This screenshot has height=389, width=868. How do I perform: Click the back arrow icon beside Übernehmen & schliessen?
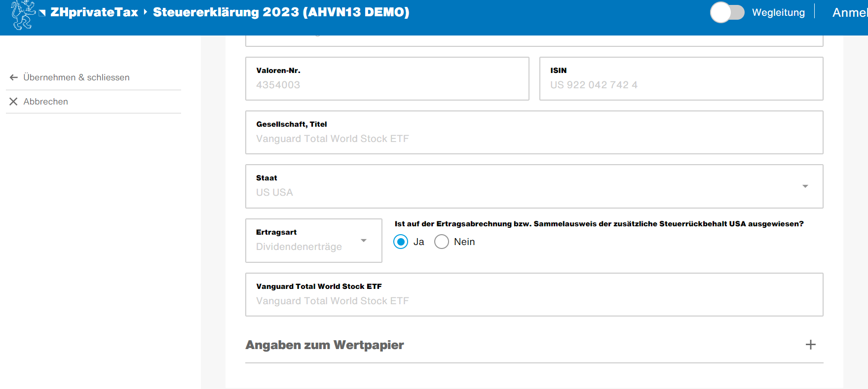pyautogui.click(x=14, y=77)
